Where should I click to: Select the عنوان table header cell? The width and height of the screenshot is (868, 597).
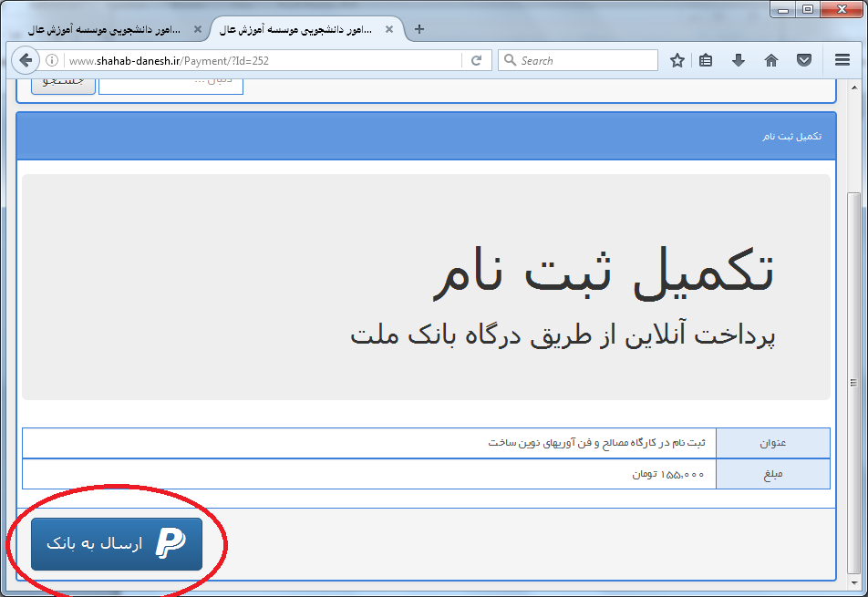click(x=773, y=443)
